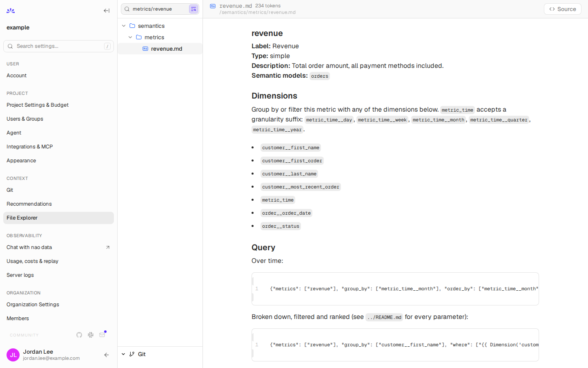Click the metrics/revenue file search box
Viewport: 588px width, 368px height.
160,9
